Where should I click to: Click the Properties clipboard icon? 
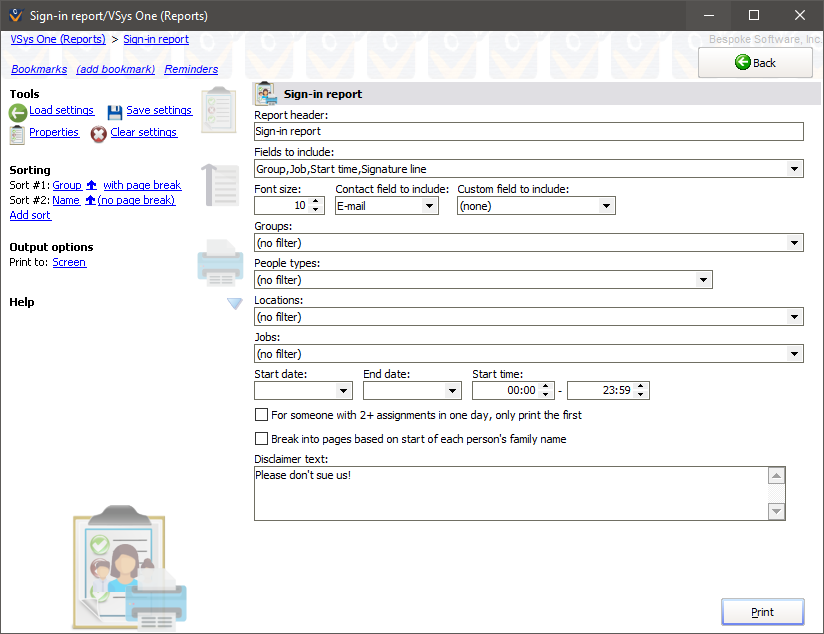(x=16, y=133)
